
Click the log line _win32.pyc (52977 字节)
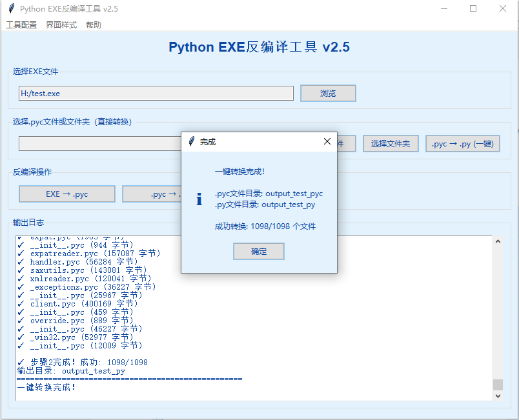(x=75, y=337)
